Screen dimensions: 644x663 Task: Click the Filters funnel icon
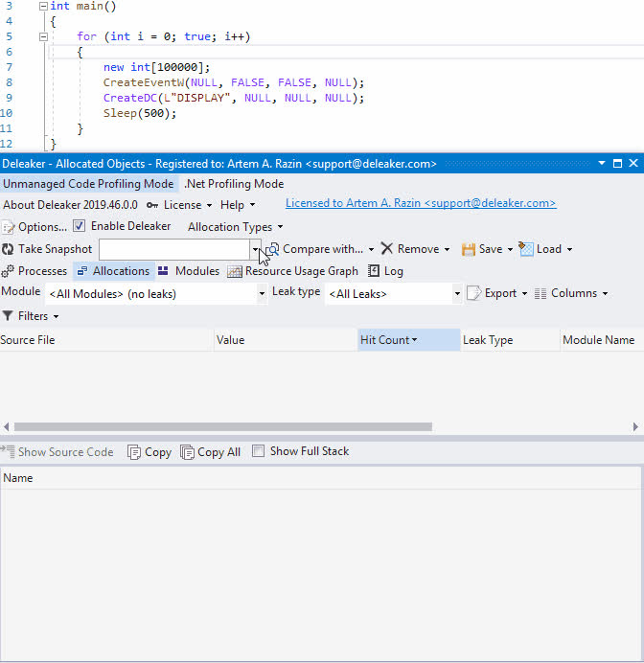[8, 316]
